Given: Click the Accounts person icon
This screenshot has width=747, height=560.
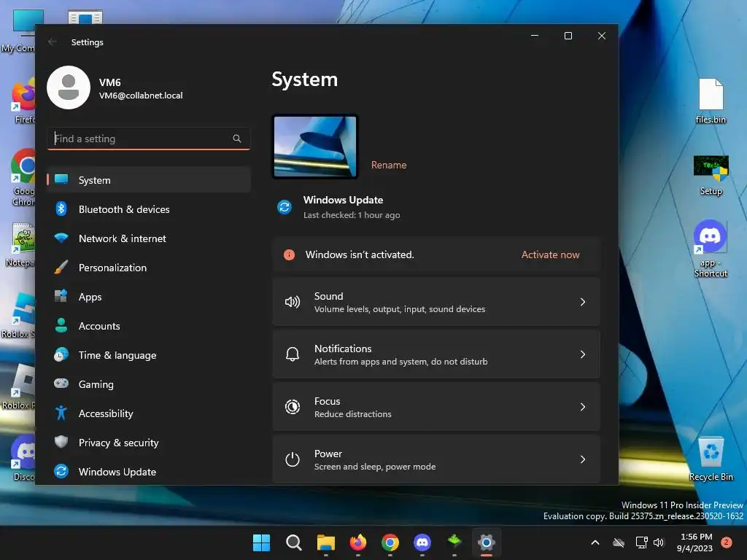Looking at the screenshot, I should [x=61, y=325].
